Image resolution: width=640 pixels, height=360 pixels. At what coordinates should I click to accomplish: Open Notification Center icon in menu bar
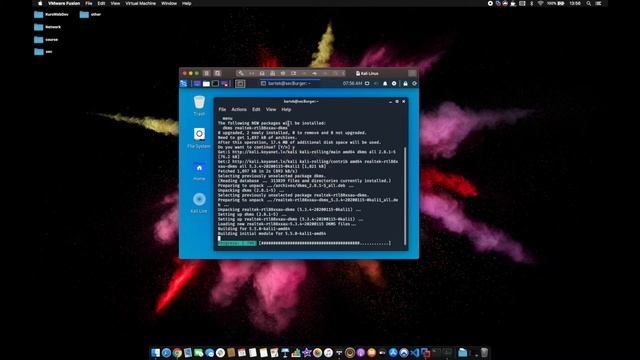pyautogui.click(x=599, y=3)
